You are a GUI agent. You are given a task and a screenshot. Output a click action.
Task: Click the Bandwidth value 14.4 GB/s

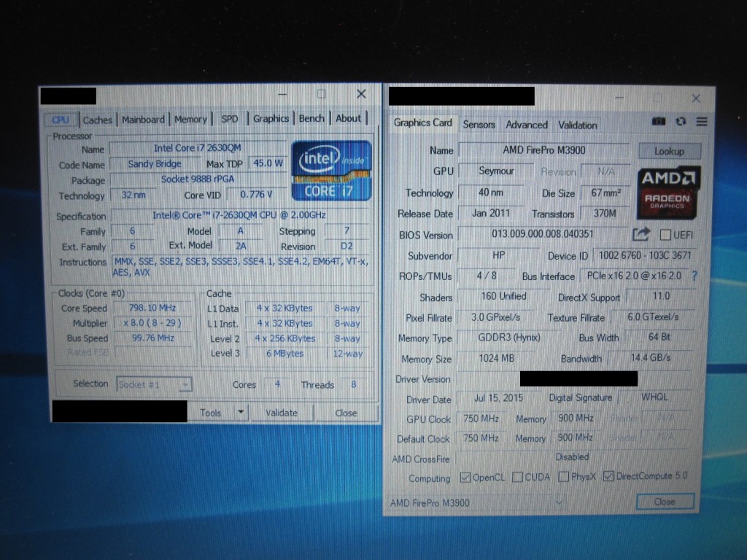(650, 357)
